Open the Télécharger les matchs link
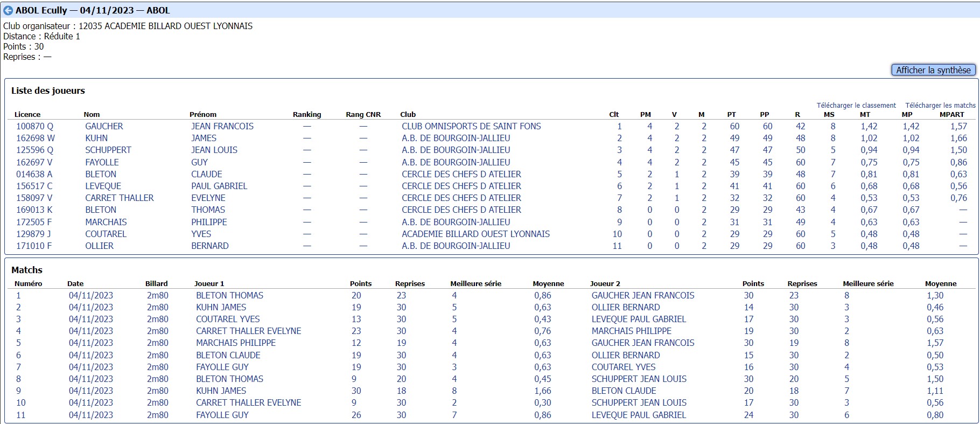Viewport: 980px width, 424px height. click(x=940, y=106)
